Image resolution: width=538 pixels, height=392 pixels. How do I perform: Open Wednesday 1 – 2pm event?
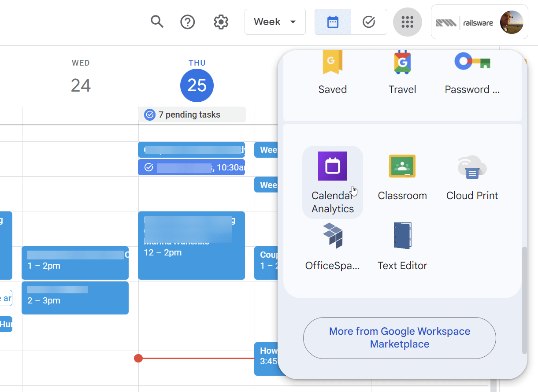pos(75,263)
